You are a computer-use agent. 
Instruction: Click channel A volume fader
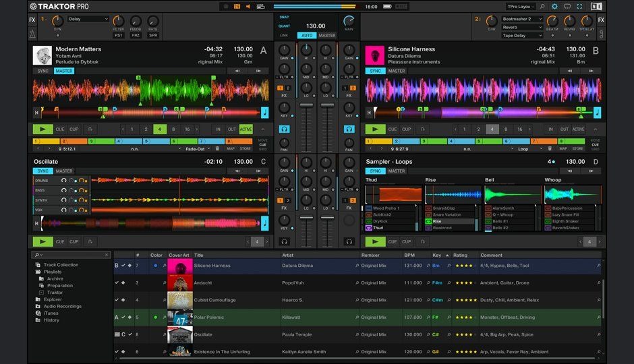click(x=306, y=106)
